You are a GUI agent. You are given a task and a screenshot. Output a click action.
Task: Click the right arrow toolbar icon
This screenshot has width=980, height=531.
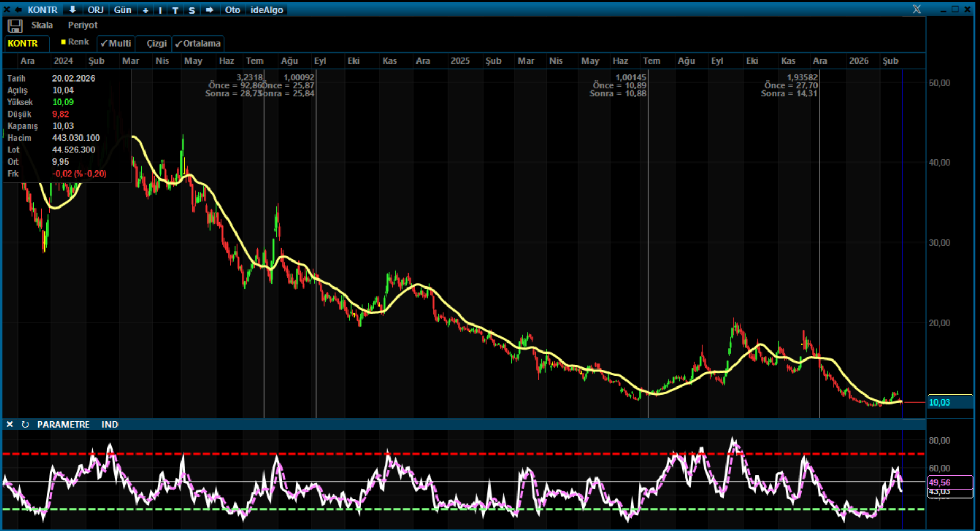(x=210, y=10)
